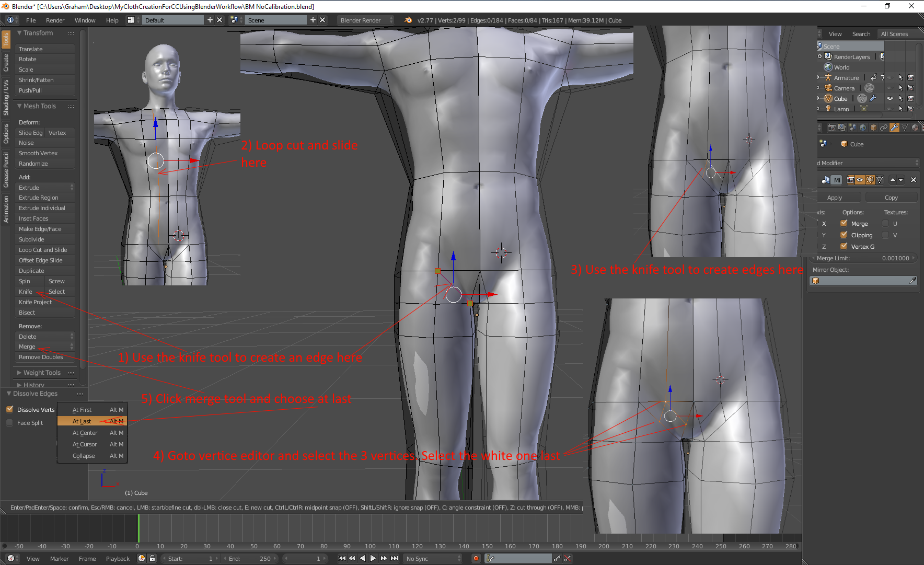Uncheck the Mirror Merge option
Image resolution: width=924 pixels, height=565 pixels.
[x=844, y=223]
